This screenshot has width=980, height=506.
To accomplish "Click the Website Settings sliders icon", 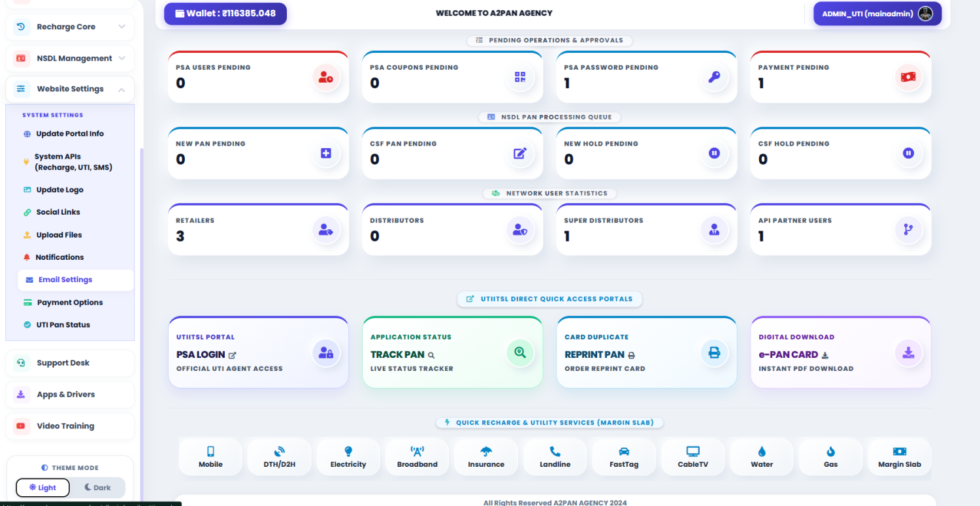I will point(21,89).
